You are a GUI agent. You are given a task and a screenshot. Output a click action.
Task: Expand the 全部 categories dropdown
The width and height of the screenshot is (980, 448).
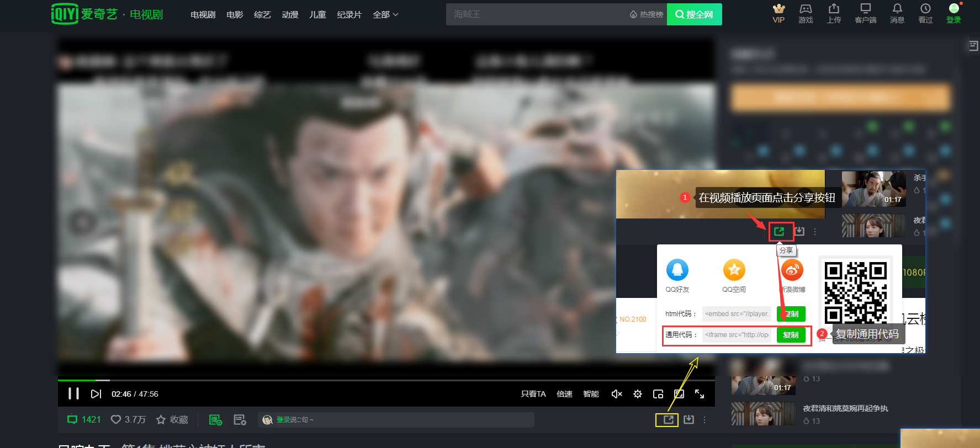pyautogui.click(x=385, y=15)
